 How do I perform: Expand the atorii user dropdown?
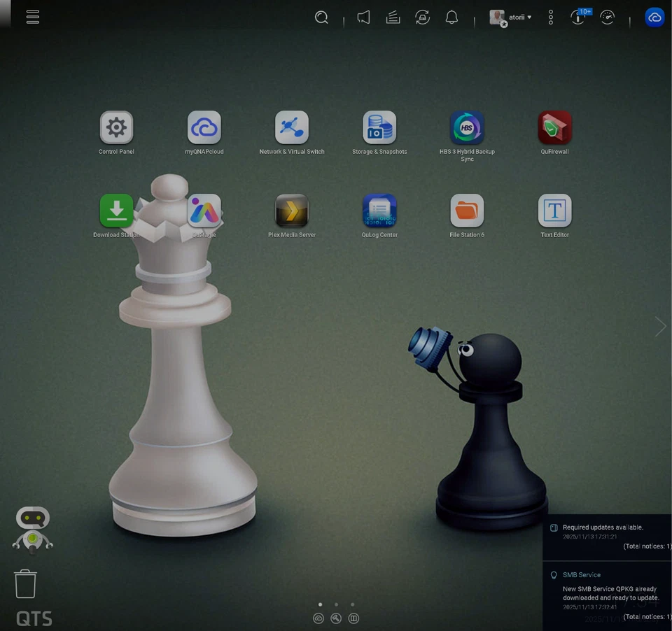pos(520,17)
